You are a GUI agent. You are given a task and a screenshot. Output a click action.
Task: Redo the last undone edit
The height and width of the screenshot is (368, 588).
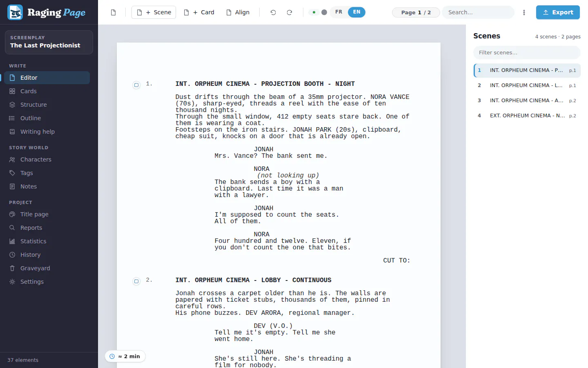[290, 12]
